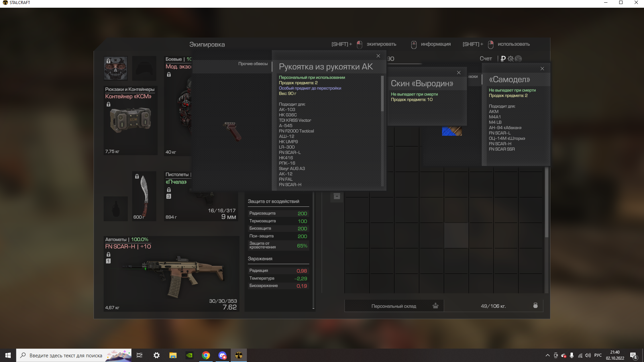
Task: Click the padlock icon under «Пчела» pistol
Action: (x=169, y=190)
